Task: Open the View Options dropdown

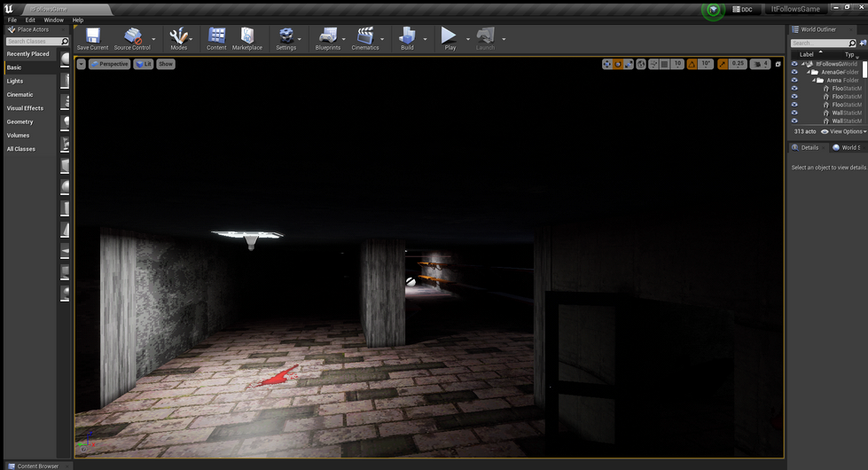Action: tap(843, 132)
